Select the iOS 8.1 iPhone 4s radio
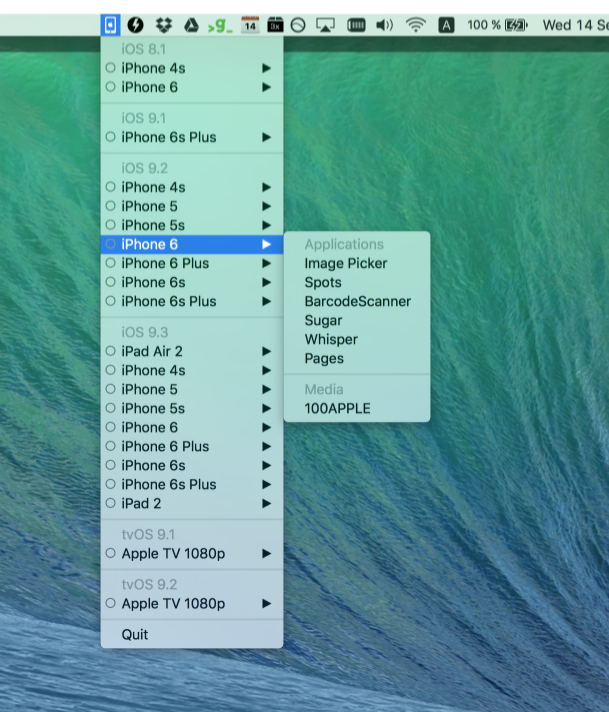 pos(110,68)
